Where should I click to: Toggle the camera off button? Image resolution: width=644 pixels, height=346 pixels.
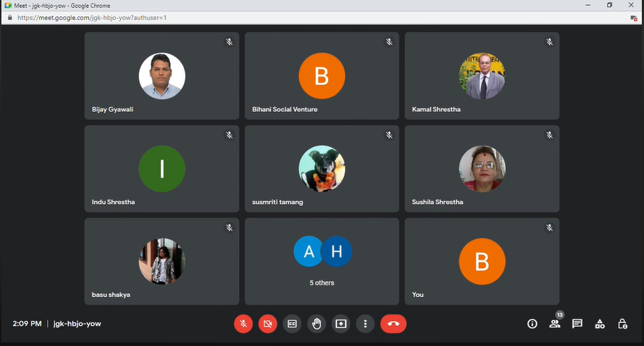pos(267,324)
